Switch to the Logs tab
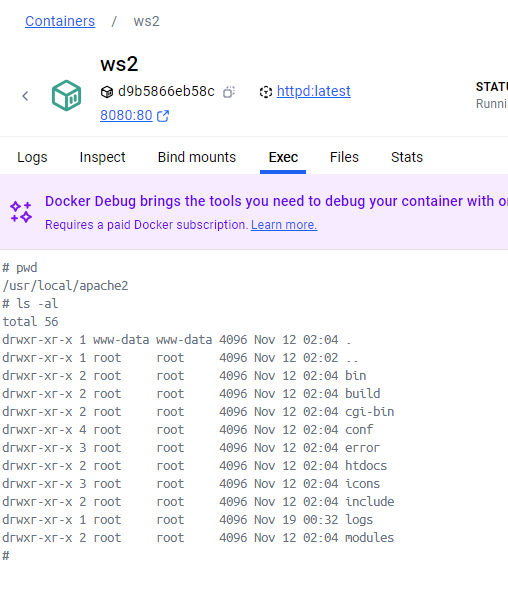Viewport: 508px width, 612px height. (x=32, y=157)
